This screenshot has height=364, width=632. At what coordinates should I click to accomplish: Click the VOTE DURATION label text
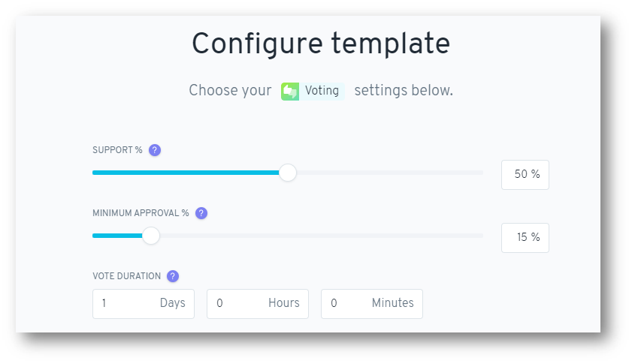(126, 276)
